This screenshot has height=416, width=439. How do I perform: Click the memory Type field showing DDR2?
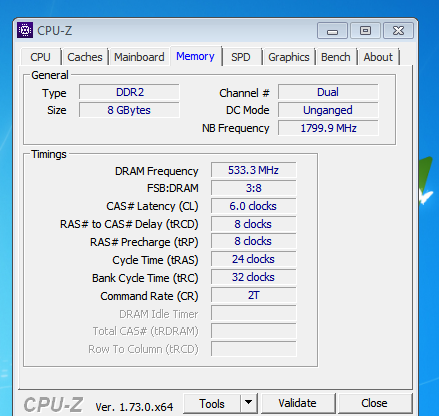[129, 92]
